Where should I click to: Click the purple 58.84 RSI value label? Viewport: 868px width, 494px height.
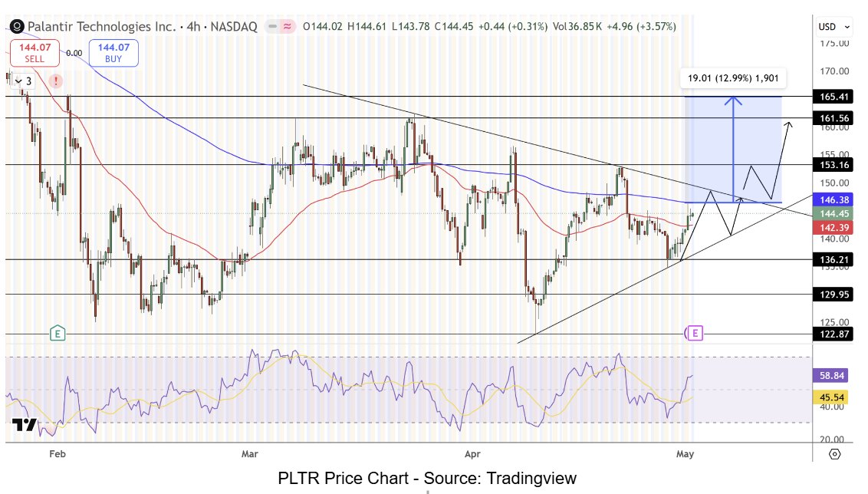(831, 375)
